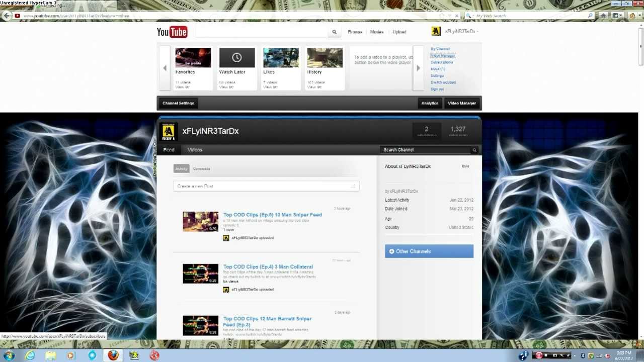The image size is (644, 362).
Task: Open the Ep.5 10 Man Sniper Feed thumbnail
Action: pyautogui.click(x=200, y=221)
